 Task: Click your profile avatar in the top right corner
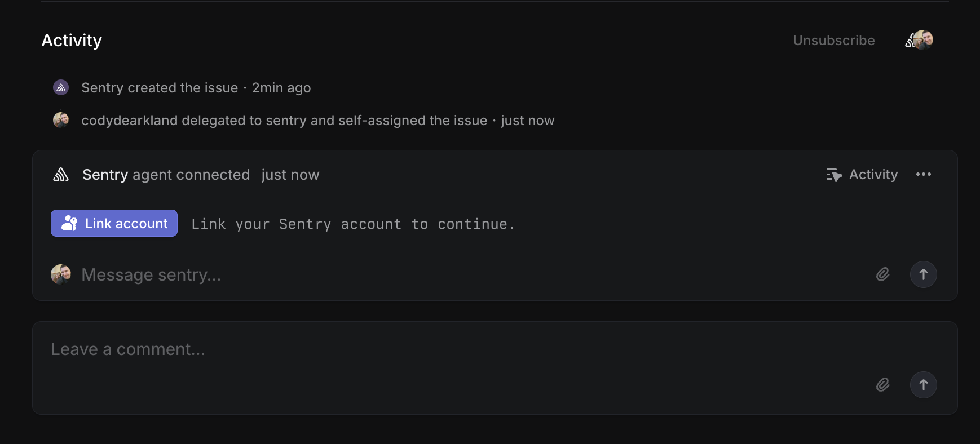(x=924, y=40)
